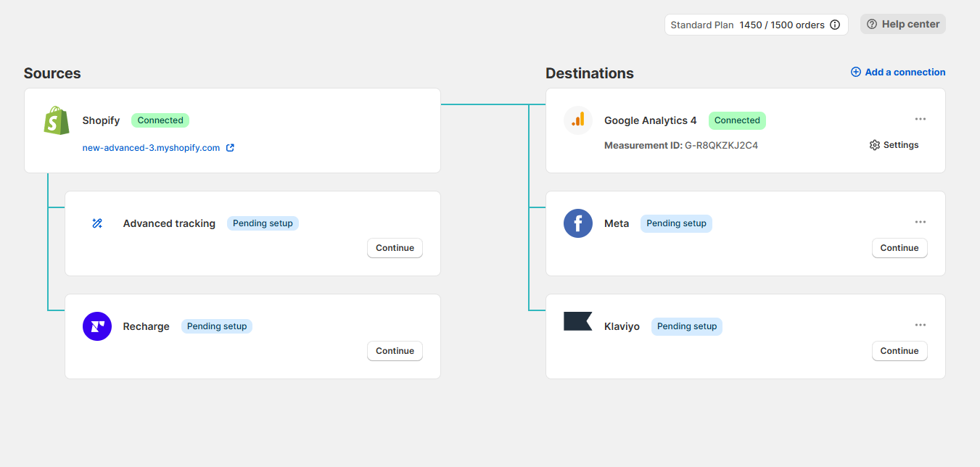Image resolution: width=980 pixels, height=467 pixels.
Task: Open external link icon beside Shopify URL
Action: 230,148
